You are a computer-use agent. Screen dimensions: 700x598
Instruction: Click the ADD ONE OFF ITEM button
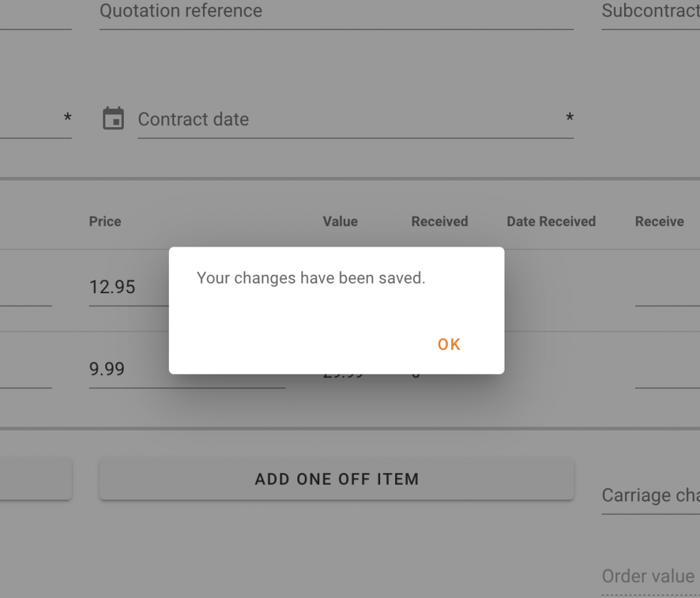[x=336, y=479]
